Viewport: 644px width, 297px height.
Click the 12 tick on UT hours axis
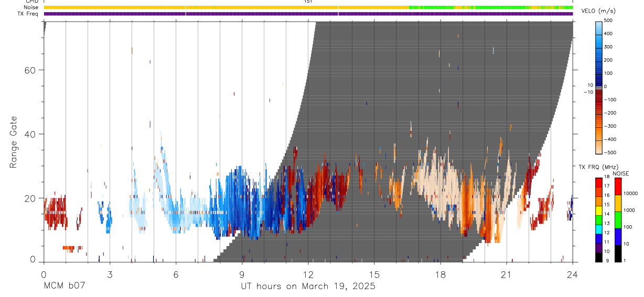[x=308, y=273]
